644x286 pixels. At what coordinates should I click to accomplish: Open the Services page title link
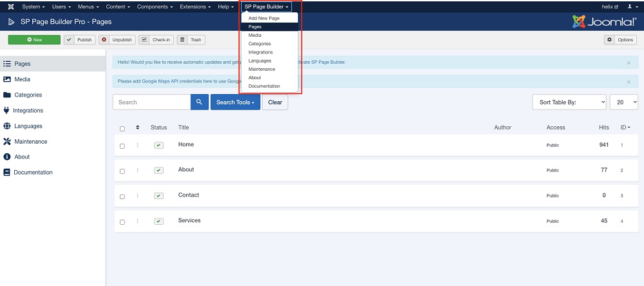pyautogui.click(x=189, y=220)
